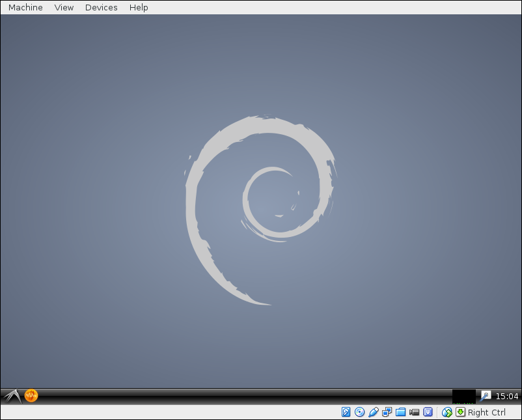Click the USB devices indicator
Viewport: 522px width, 420px height.
(374, 412)
